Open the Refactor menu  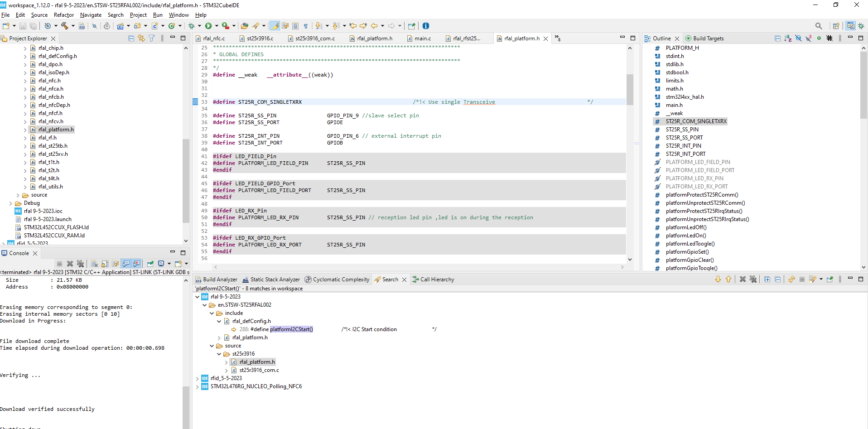63,15
